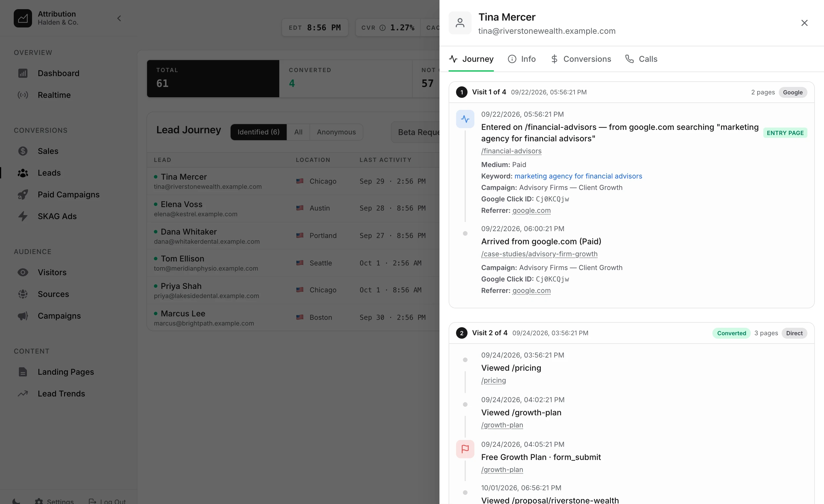Close the Tina Mercer detail panel

(804, 23)
